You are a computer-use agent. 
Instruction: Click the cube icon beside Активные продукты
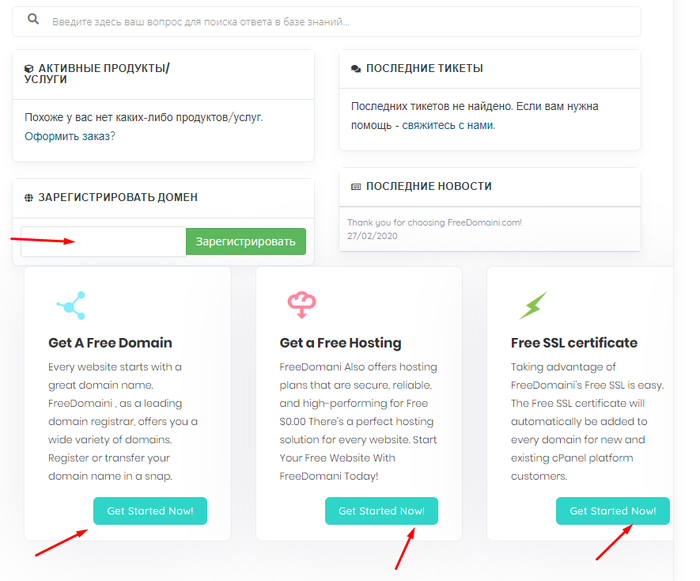point(29,69)
